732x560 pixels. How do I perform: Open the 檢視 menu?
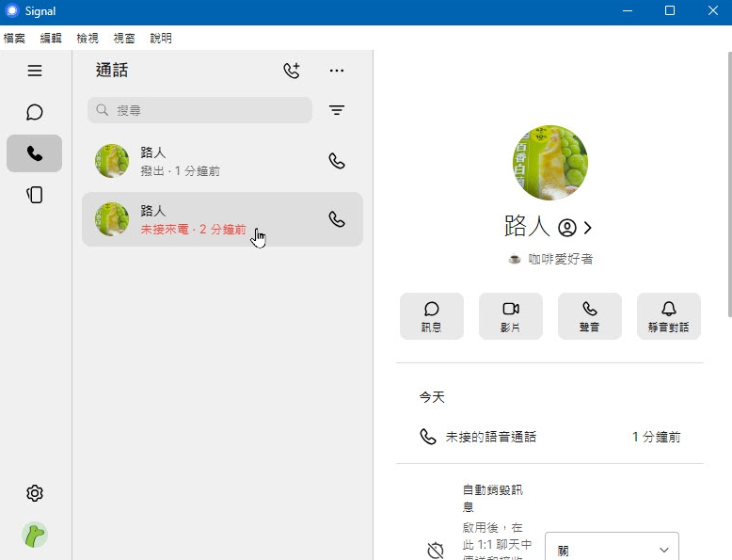[x=88, y=39]
